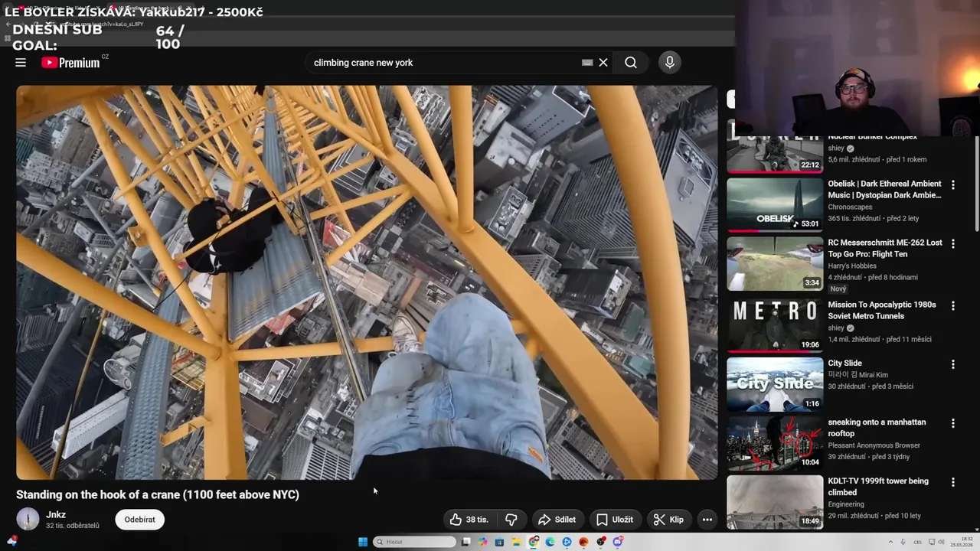This screenshot has width=980, height=551.
Task: Open Microsoft Store from the taskbar
Action: (499, 542)
